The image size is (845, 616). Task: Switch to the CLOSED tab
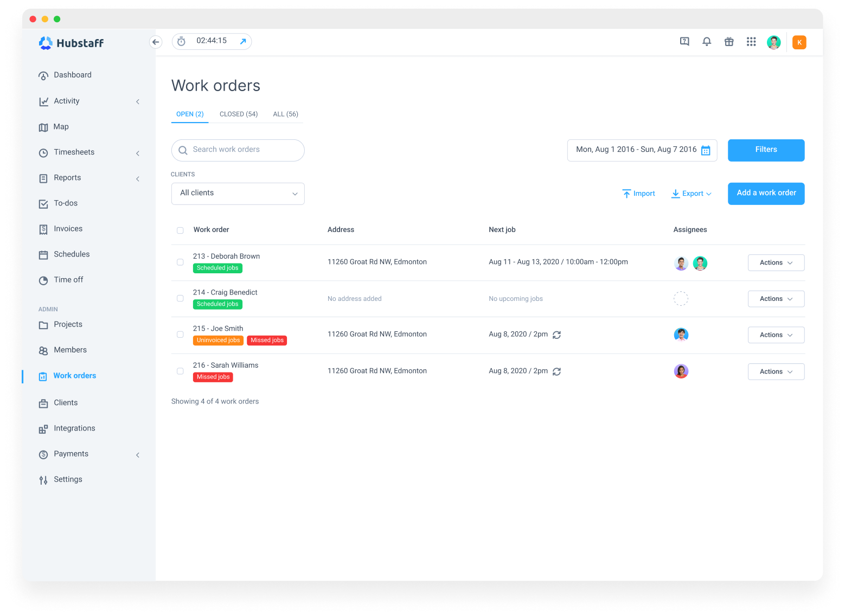click(239, 114)
